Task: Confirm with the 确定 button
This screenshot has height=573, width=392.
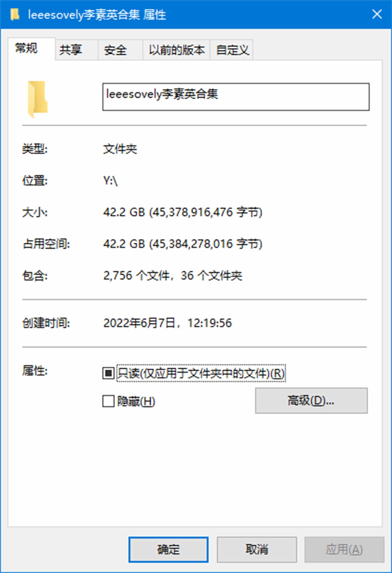Action: pos(168,549)
